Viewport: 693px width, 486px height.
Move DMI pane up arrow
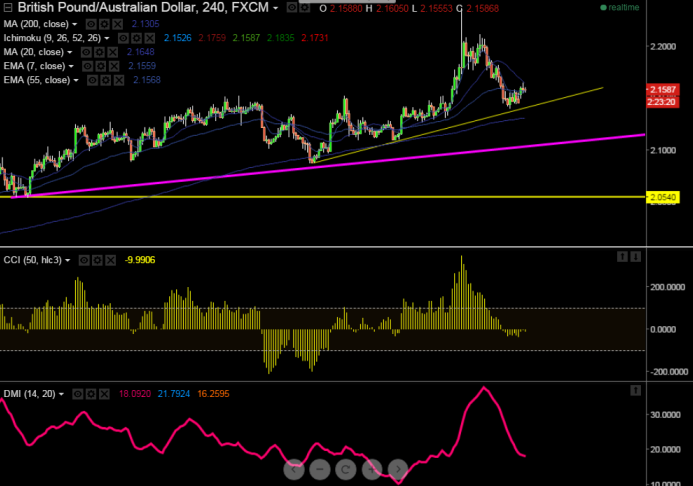[x=636, y=391]
